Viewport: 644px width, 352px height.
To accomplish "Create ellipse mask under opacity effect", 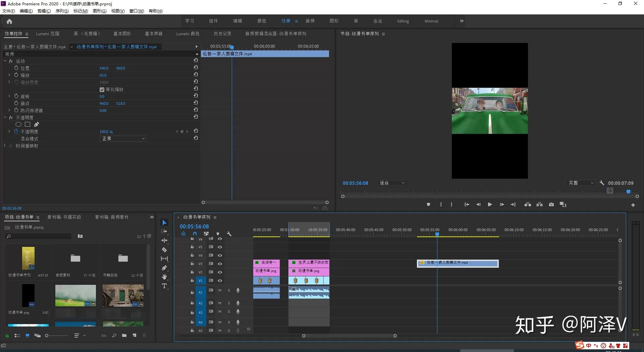I will tap(18, 125).
